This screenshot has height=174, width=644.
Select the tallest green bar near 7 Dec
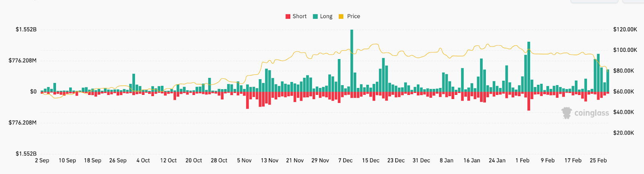[352, 60]
